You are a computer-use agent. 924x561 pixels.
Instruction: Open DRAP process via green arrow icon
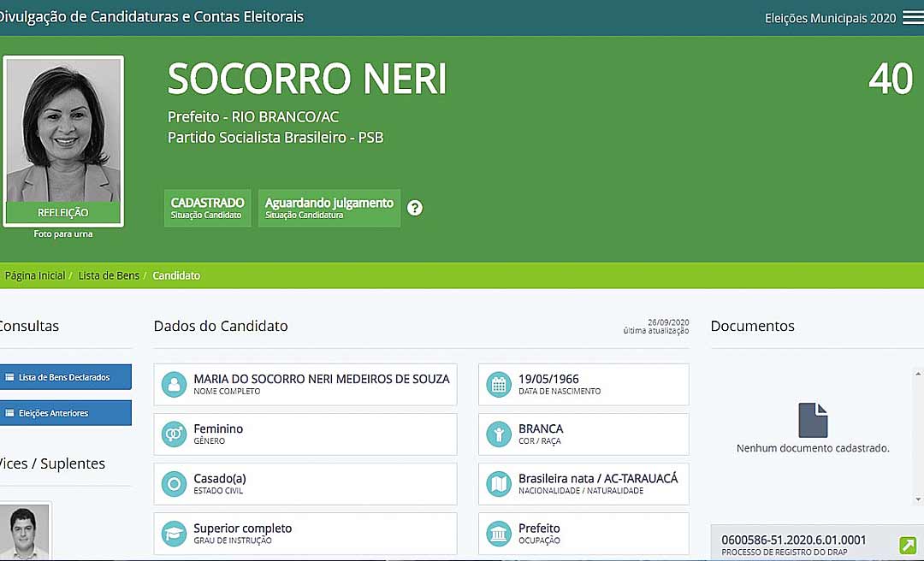pos(908,545)
